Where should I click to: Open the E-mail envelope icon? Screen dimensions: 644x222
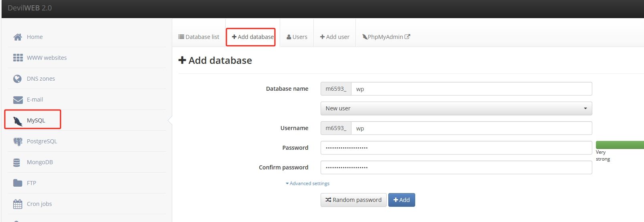(18, 100)
